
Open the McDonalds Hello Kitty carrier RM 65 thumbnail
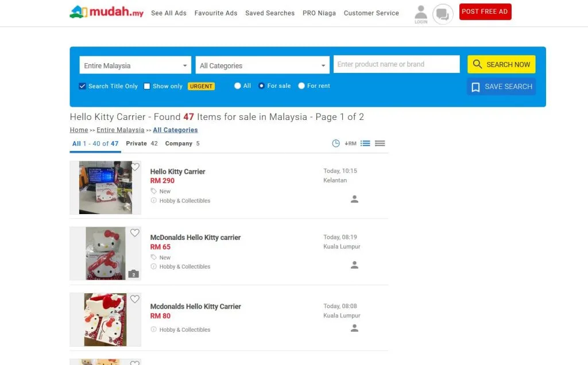(106, 254)
